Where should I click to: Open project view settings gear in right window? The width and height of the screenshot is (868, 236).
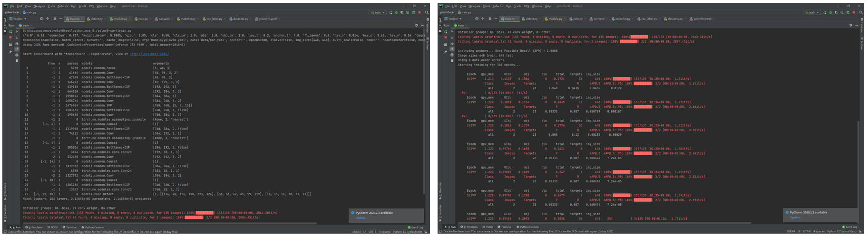489,19
